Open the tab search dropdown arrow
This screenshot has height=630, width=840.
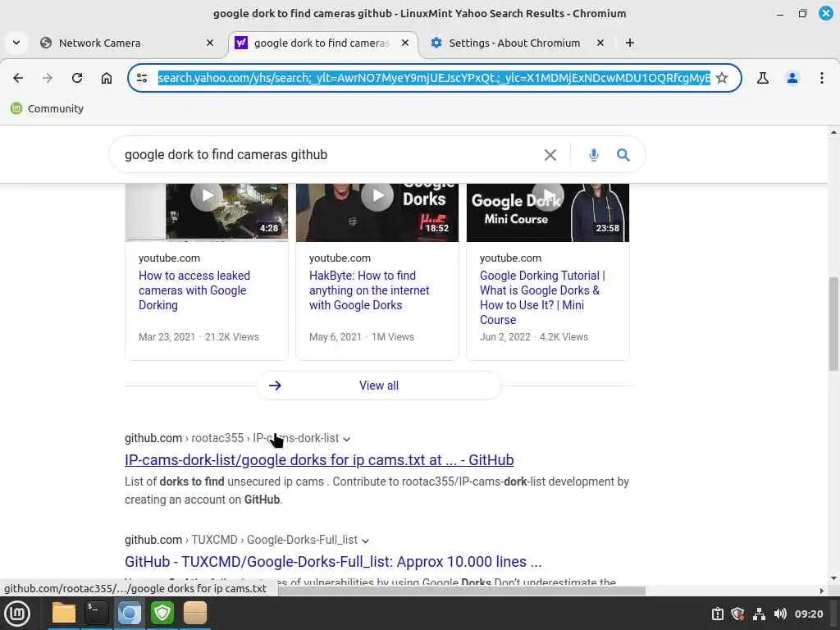pyautogui.click(x=16, y=43)
